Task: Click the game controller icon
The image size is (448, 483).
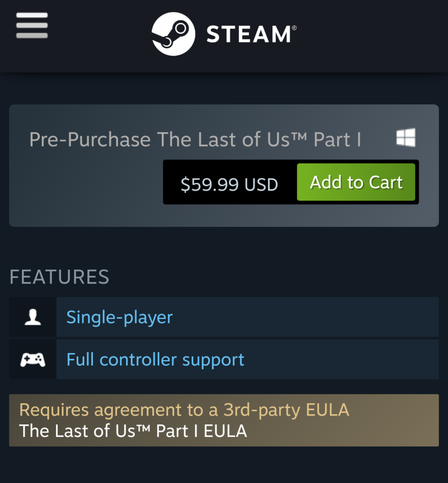Action: tap(33, 359)
